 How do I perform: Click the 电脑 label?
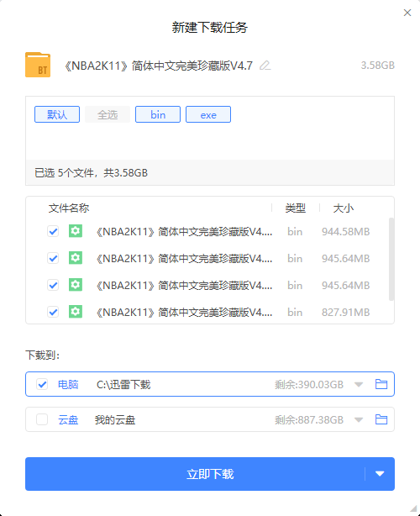point(68,384)
